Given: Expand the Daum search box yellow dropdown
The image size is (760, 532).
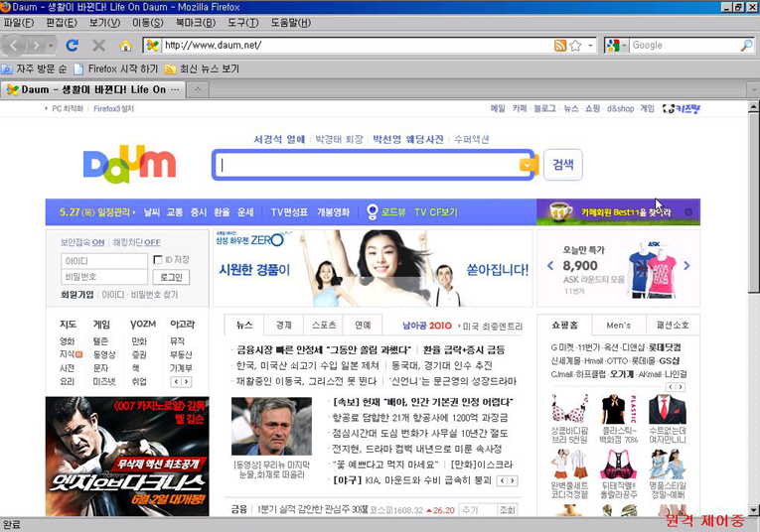Looking at the screenshot, I should pyautogui.click(x=529, y=165).
